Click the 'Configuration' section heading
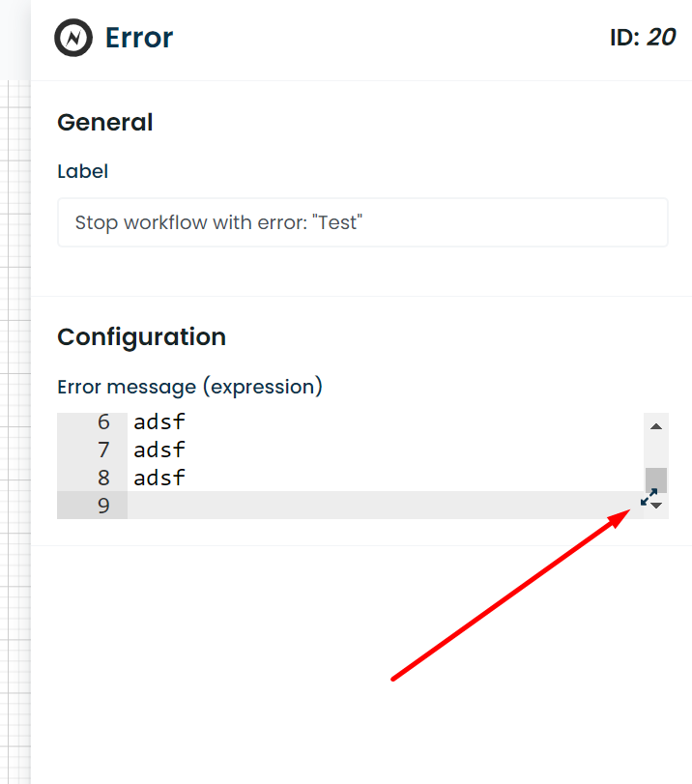This screenshot has height=784, width=692. coord(141,337)
